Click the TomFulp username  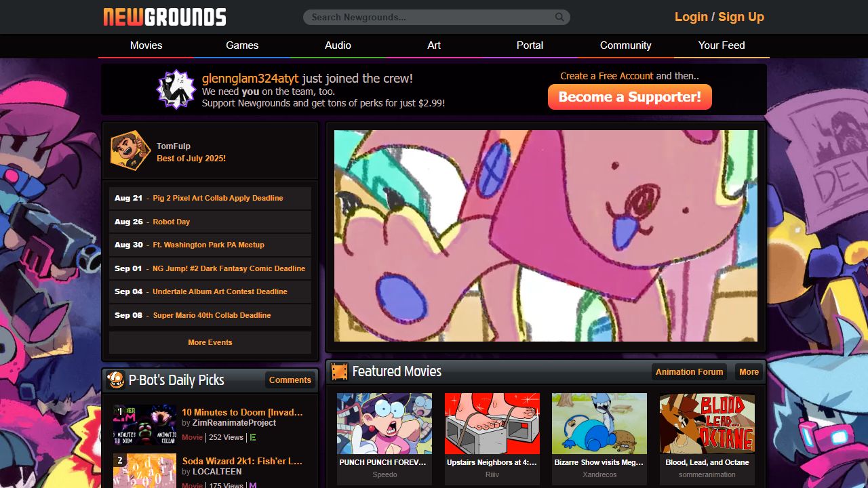[174, 146]
